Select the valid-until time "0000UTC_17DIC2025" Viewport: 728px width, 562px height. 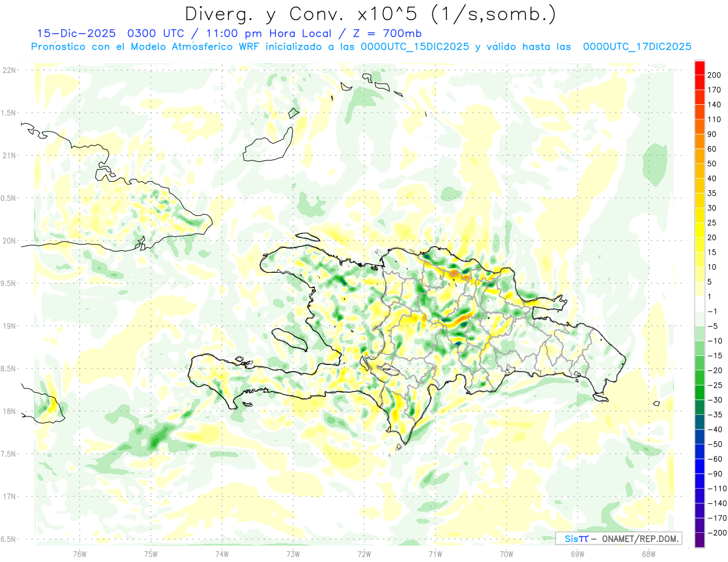pyautogui.click(x=637, y=47)
